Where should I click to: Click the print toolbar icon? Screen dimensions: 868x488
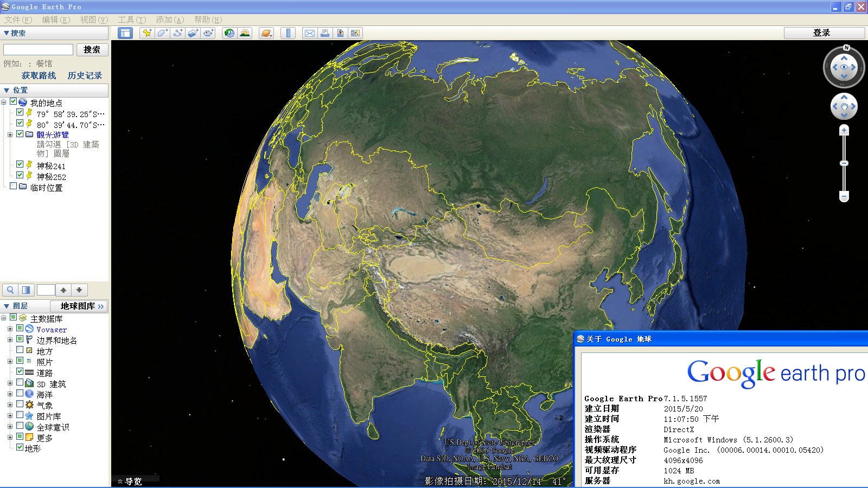[324, 33]
